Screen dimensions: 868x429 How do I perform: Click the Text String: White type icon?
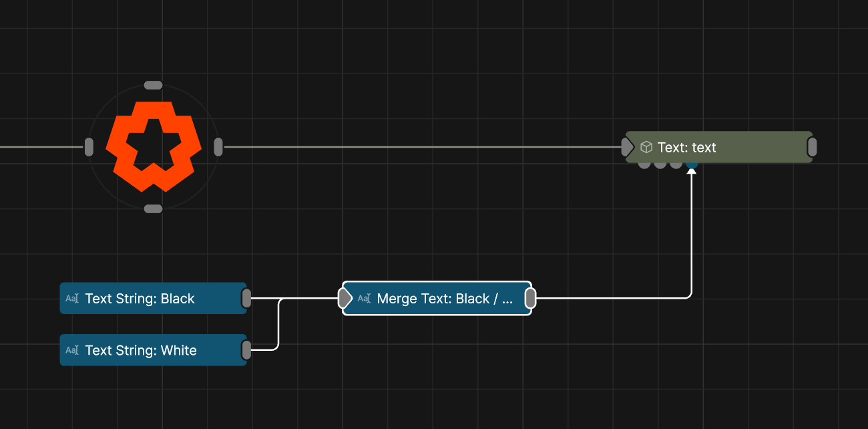coord(72,350)
